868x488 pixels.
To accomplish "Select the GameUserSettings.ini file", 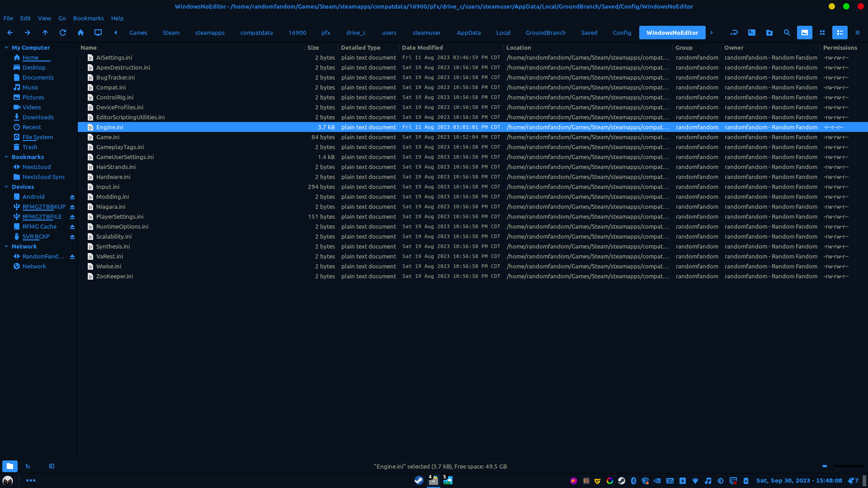I will pos(125,157).
